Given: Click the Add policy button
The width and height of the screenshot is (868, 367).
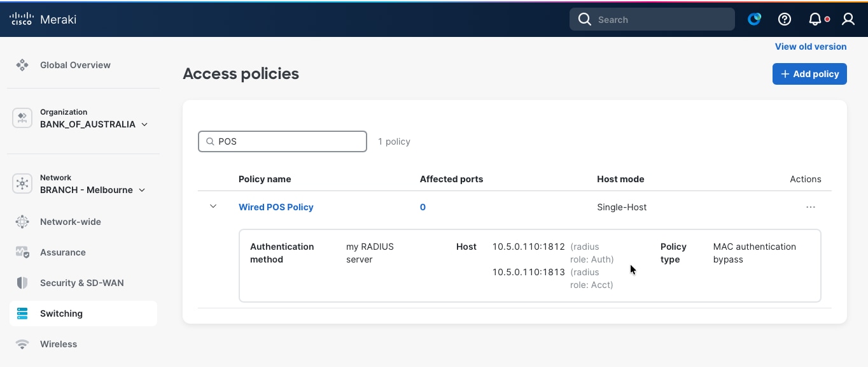Looking at the screenshot, I should 809,73.
